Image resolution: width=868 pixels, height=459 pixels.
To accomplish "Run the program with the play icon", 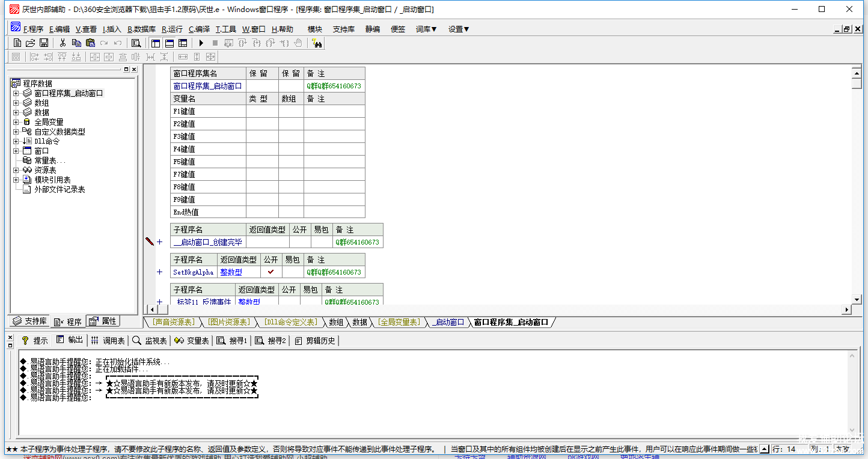I will (201, 43).
